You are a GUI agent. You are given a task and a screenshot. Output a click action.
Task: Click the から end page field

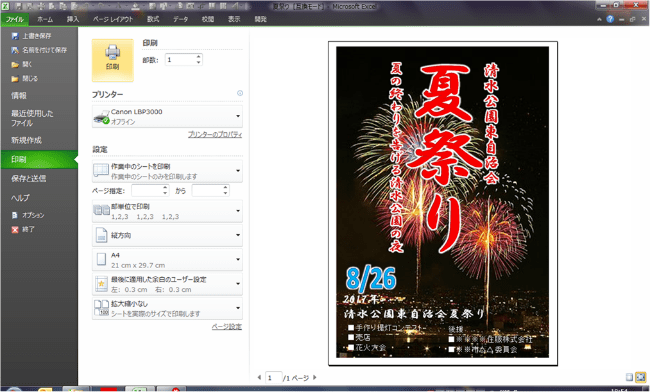(207, 191)
